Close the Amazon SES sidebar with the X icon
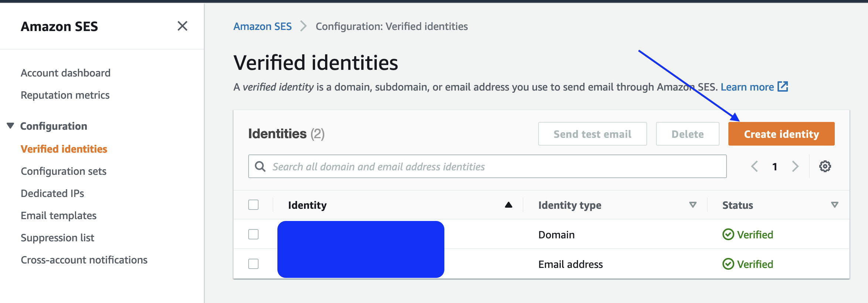Viewport: 868px width, 303px height. pyautogui.click(x=182, y=26)
